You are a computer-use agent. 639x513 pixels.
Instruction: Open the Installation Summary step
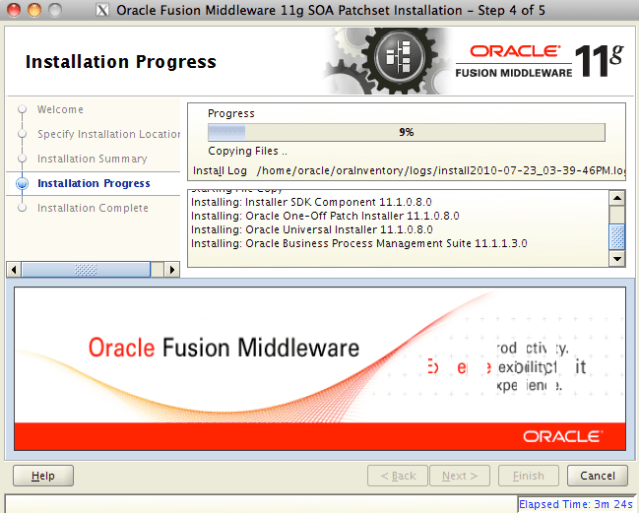pyautogui.click(x=92, y=159)
